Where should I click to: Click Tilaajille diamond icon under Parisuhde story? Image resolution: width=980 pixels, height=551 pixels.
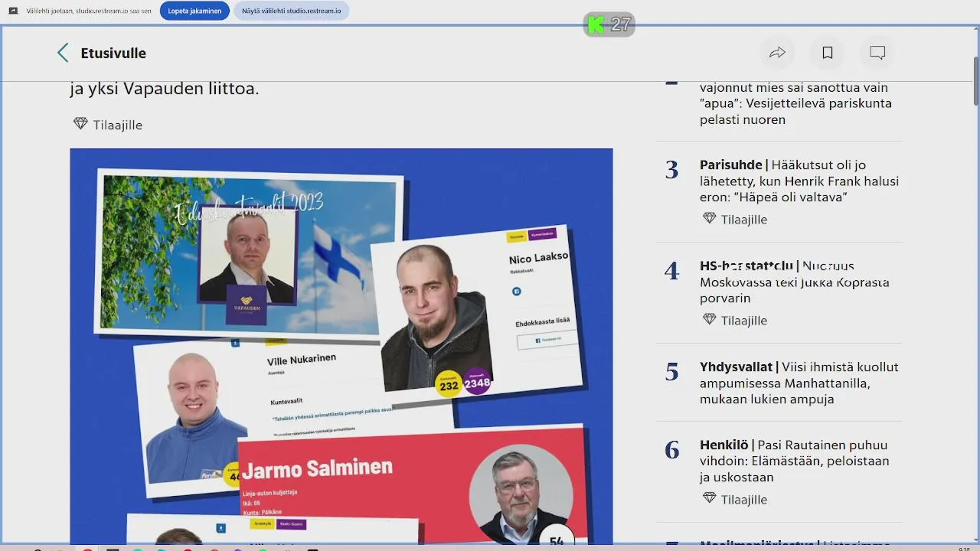pyautogui.click(x=710, y=219)
